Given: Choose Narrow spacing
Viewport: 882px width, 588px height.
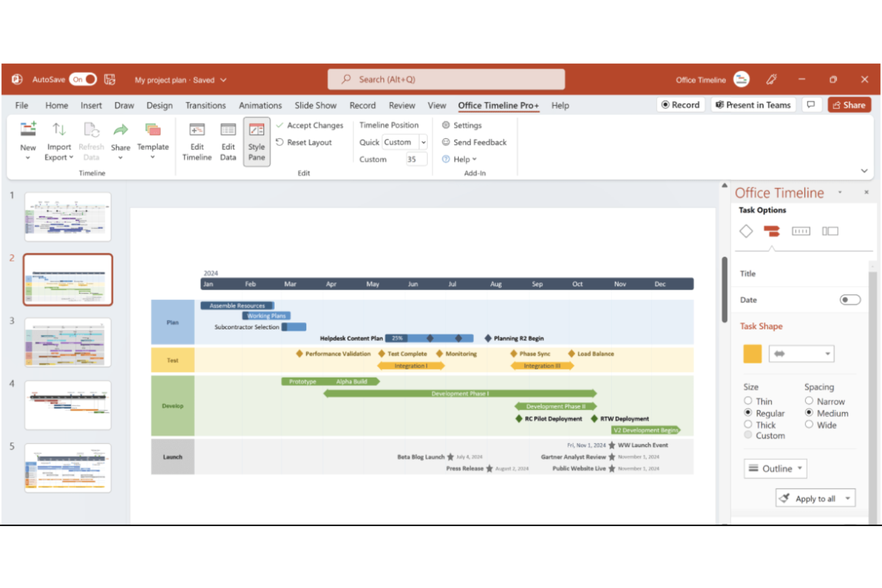Looking at the screenshot, I should click(x=809, y=400).
